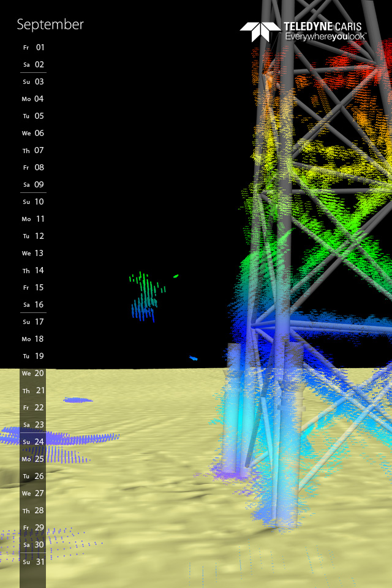Click the Teledyne CARIS logo icon
The width and height of the screenshot is (392, 588).
[260, 31]
